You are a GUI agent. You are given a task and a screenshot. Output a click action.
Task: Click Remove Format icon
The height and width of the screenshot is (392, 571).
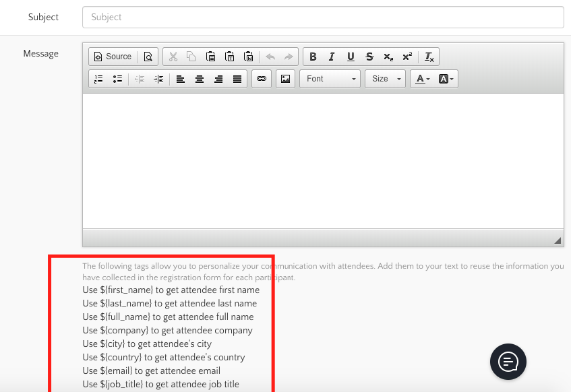(x=429, y=57)
